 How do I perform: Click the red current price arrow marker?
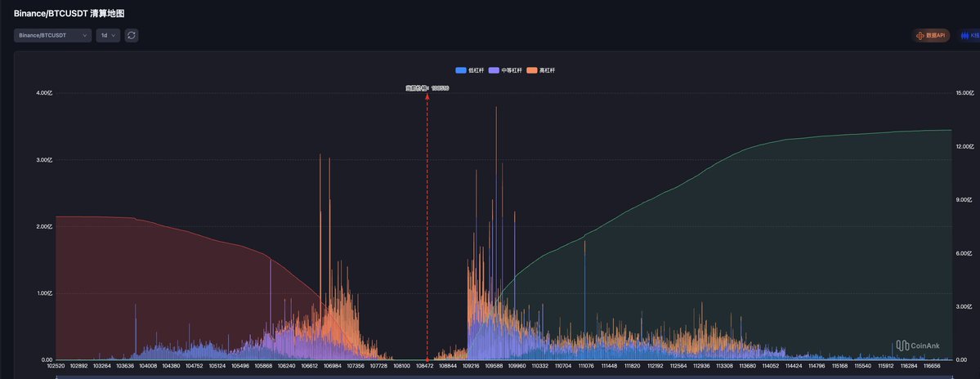coord(427,96)
